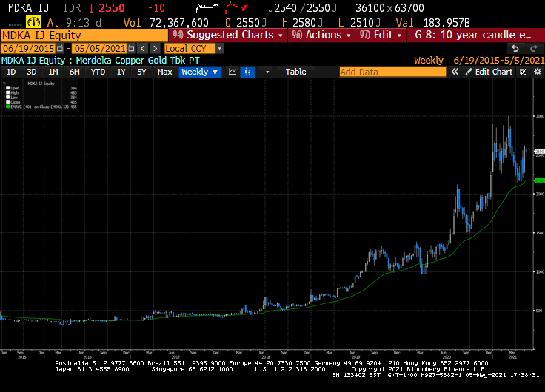This screenshot has width=545, height=392.
Task: Click the 3000 y-axis price label
Action: click(540, 116)
